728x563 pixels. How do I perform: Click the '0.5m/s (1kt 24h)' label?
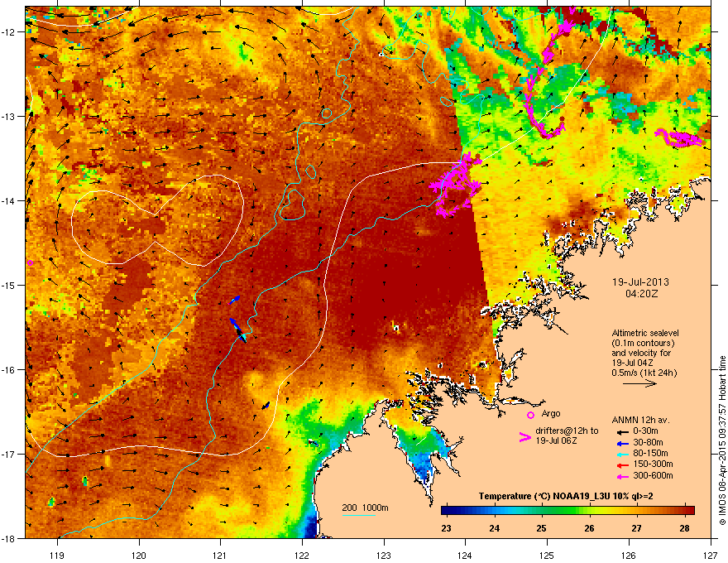(x=644, y=373)
